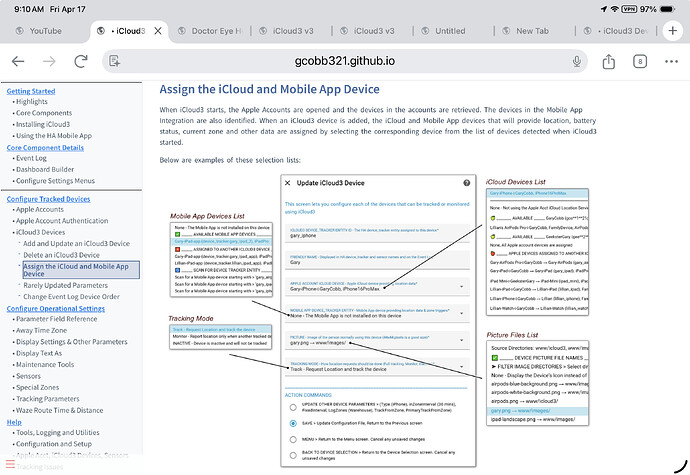The image size is (690, 475).
Task: Open the share sheet icon
Action: [x=609, y=61]
